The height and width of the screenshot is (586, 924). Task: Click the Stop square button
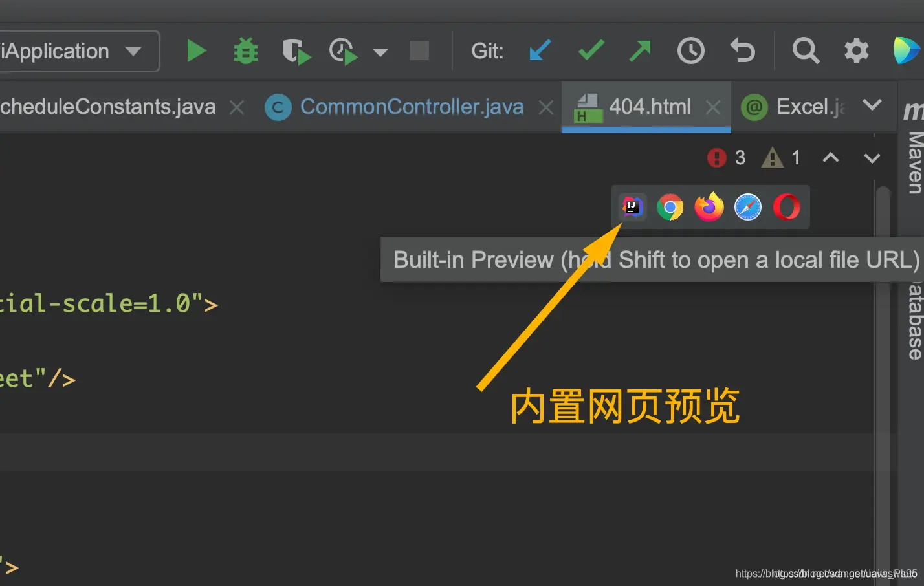point(419,50)
